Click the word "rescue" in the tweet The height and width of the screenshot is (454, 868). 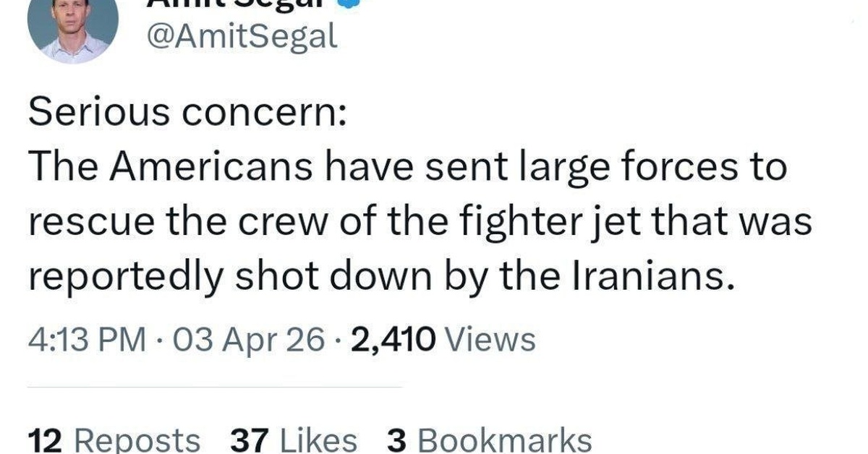(81, 222)
